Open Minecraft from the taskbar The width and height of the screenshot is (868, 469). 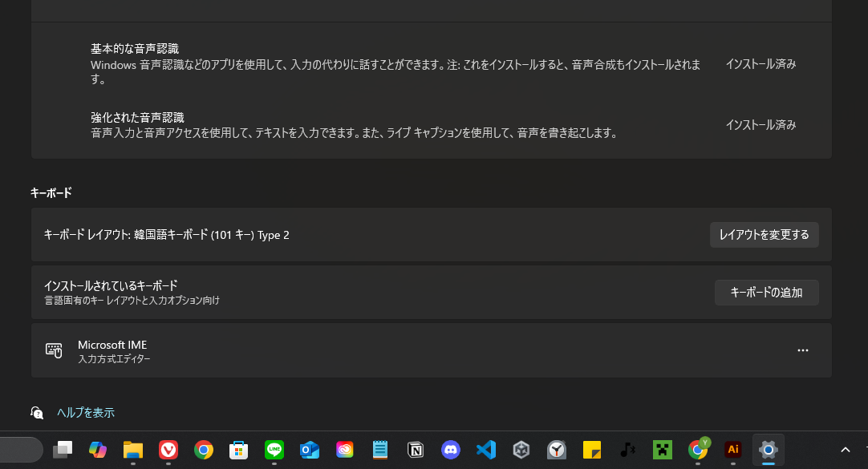click(662, 450)
